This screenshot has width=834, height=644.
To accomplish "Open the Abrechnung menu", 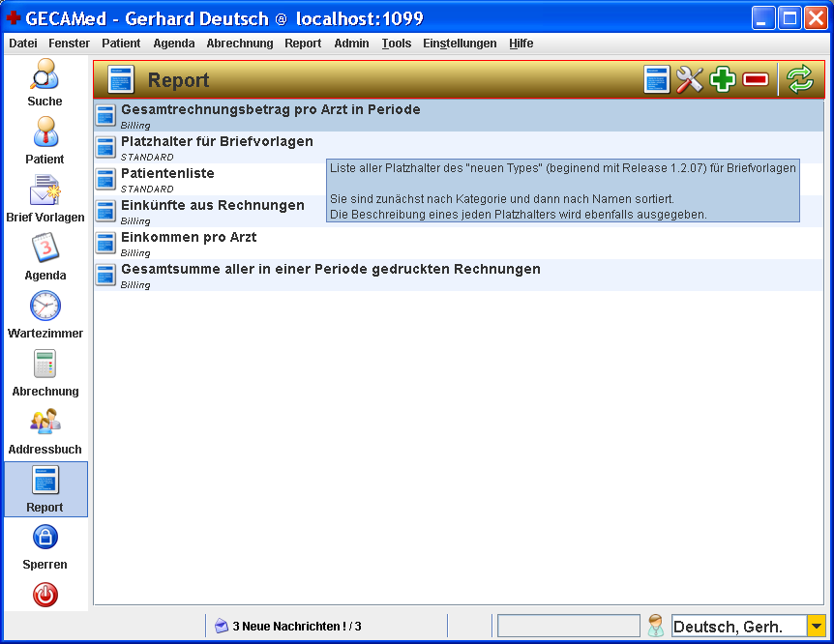I will (x=239, y=44).
